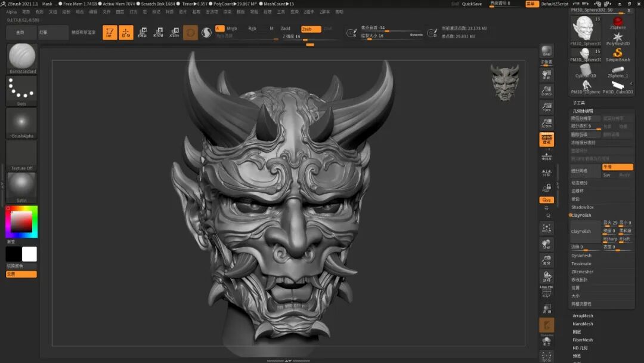
Task: Expand the NanoMesh palette
Action: [583, 324]
